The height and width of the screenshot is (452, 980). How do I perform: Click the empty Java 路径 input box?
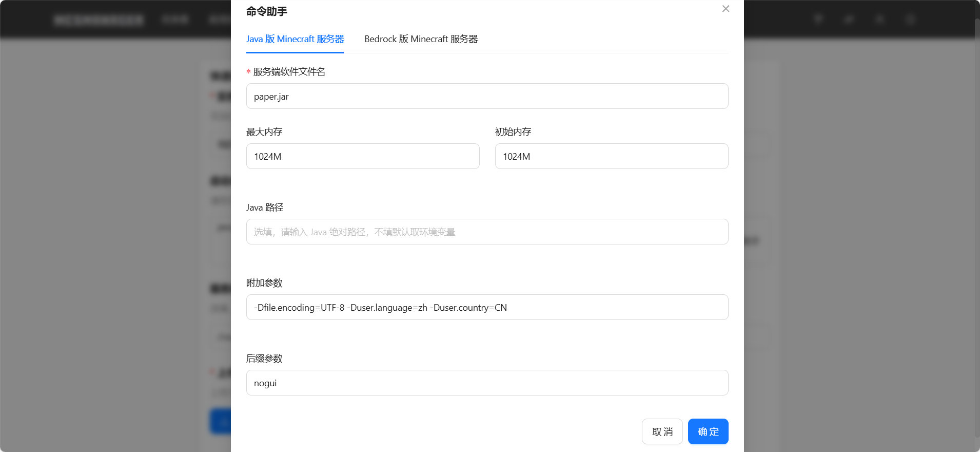click(487, 232)
